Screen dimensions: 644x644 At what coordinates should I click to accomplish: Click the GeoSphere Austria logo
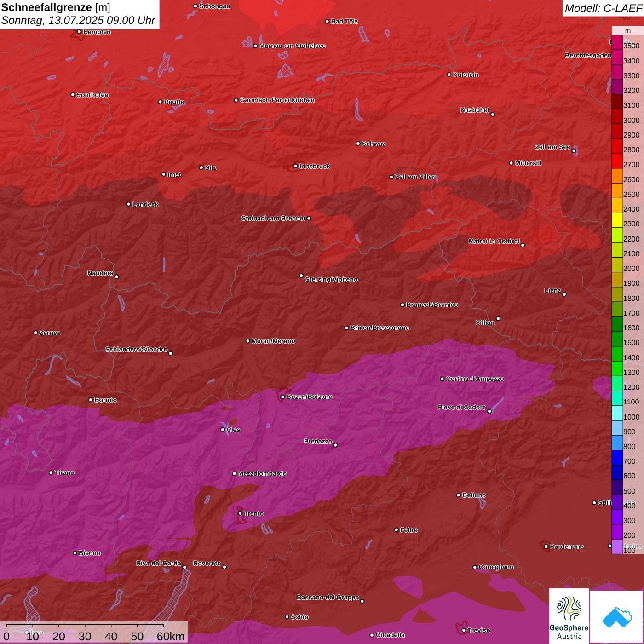569,617
